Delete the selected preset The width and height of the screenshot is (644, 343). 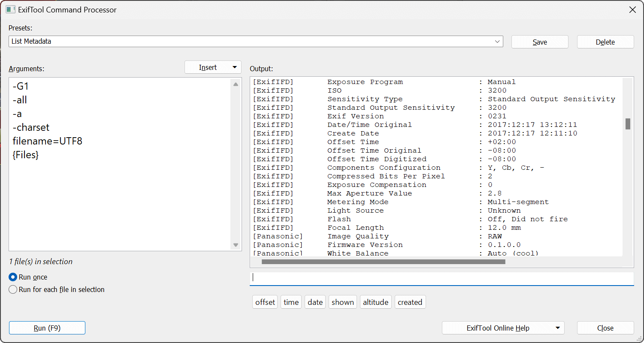click(605, 42)
